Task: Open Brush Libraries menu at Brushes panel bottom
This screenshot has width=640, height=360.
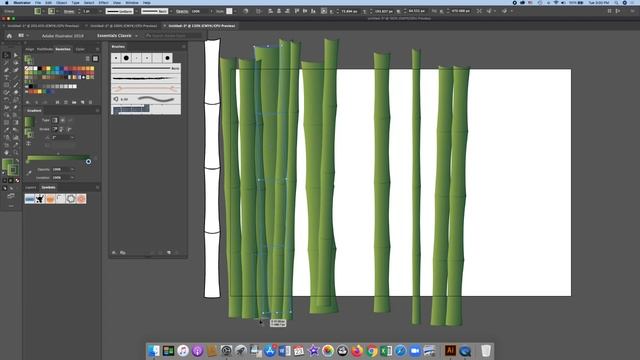Action: (x=114, y=253)
